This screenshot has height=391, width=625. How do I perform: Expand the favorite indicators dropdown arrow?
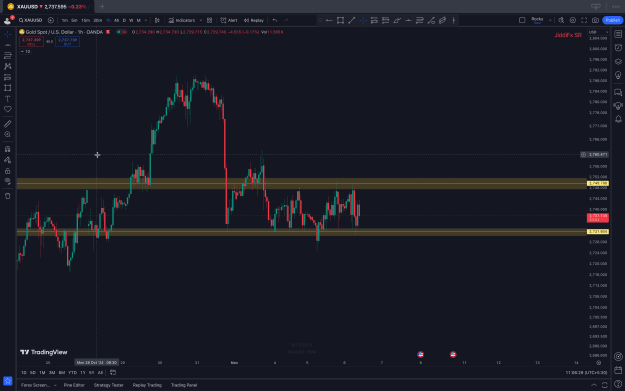click(200, 20)
